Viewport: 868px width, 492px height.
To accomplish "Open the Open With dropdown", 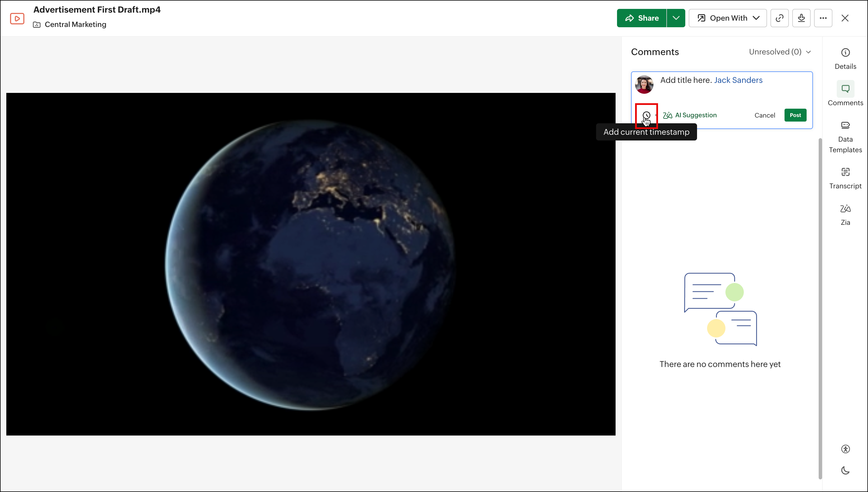I will pos(728,18).
